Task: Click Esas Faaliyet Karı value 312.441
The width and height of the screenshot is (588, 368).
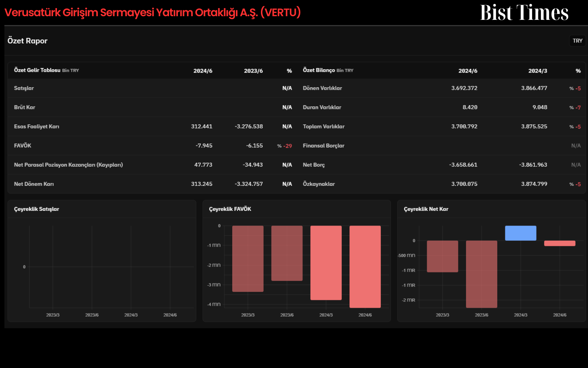Action: pos(201,127)
